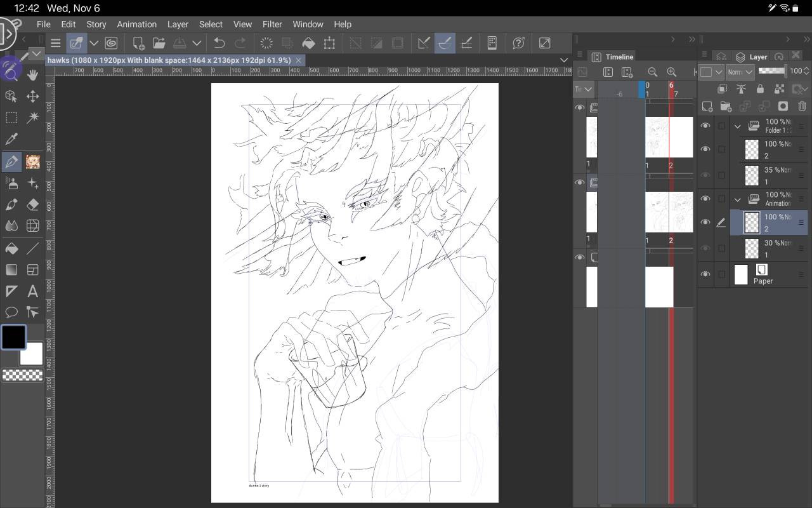Toggle Lock transparent pixels icon

tap(779, 90)
